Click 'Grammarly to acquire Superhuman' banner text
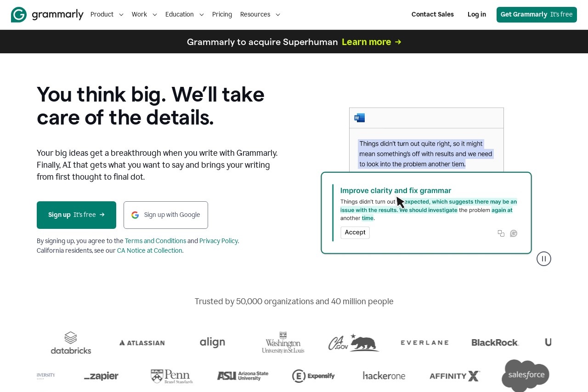588x392 pixels. click(x=262, y=42)
